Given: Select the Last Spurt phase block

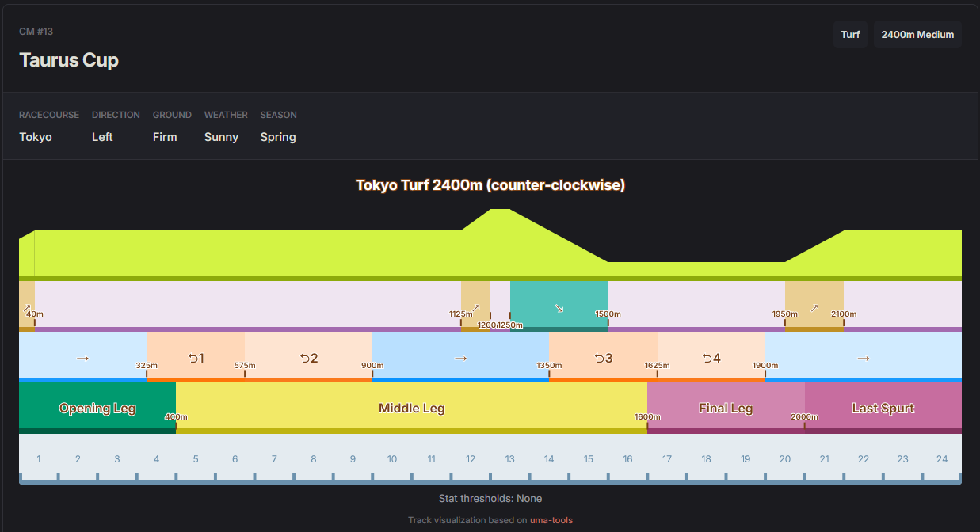Looking at the screenshot, I should 883,408.
